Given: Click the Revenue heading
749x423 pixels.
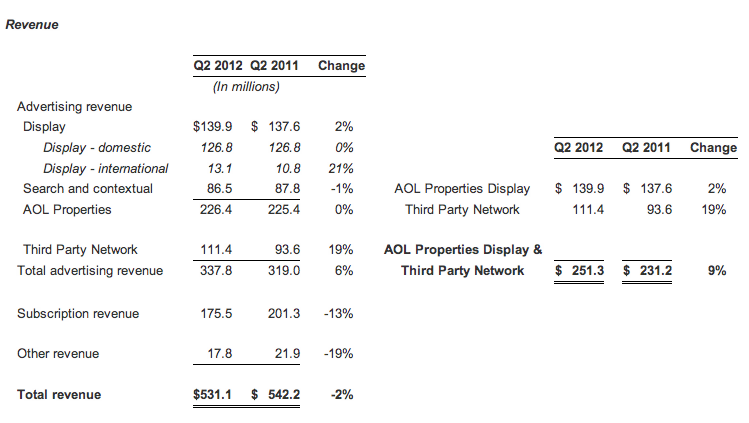Looking at the screenshot, I should pos(32,25).
